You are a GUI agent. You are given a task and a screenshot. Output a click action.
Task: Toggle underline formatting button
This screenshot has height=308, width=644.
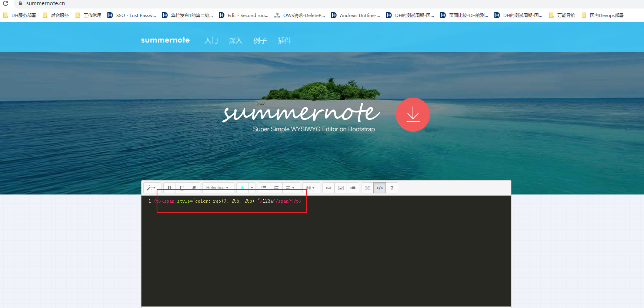click(x=181, y=188)
